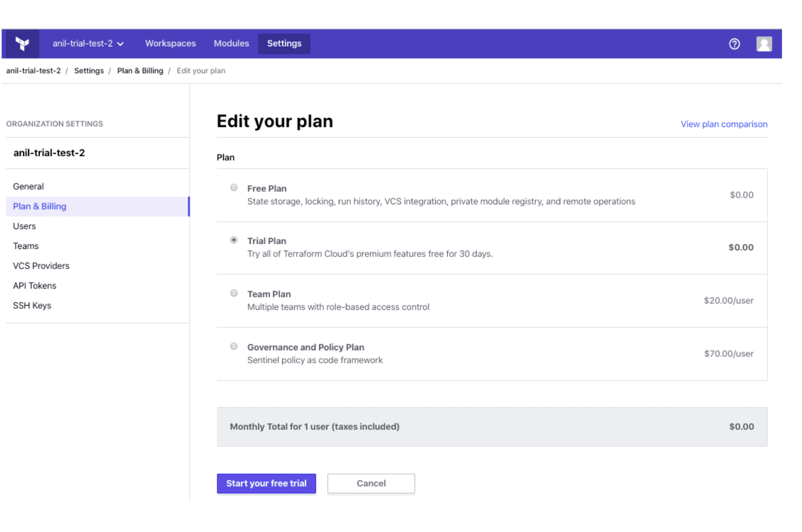Open API Tokens sidebar item
The image size is (802, 532).
[34, 286]
